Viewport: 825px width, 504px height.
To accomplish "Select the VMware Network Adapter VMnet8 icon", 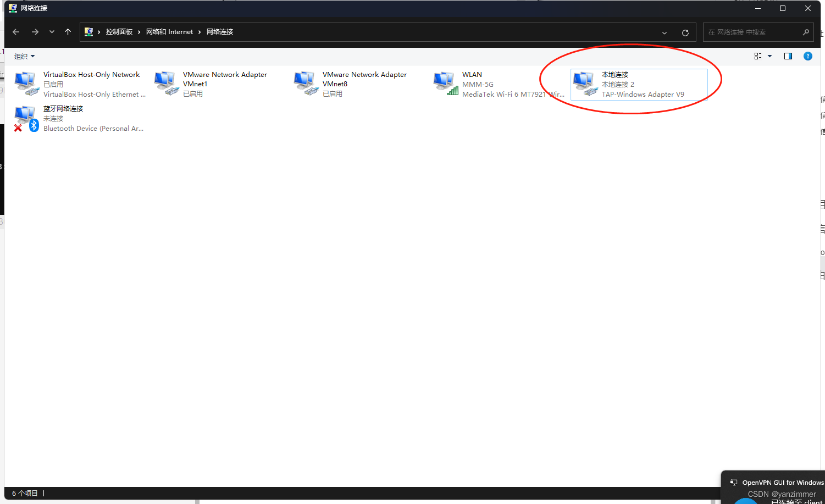I will [x=306, y=84].
